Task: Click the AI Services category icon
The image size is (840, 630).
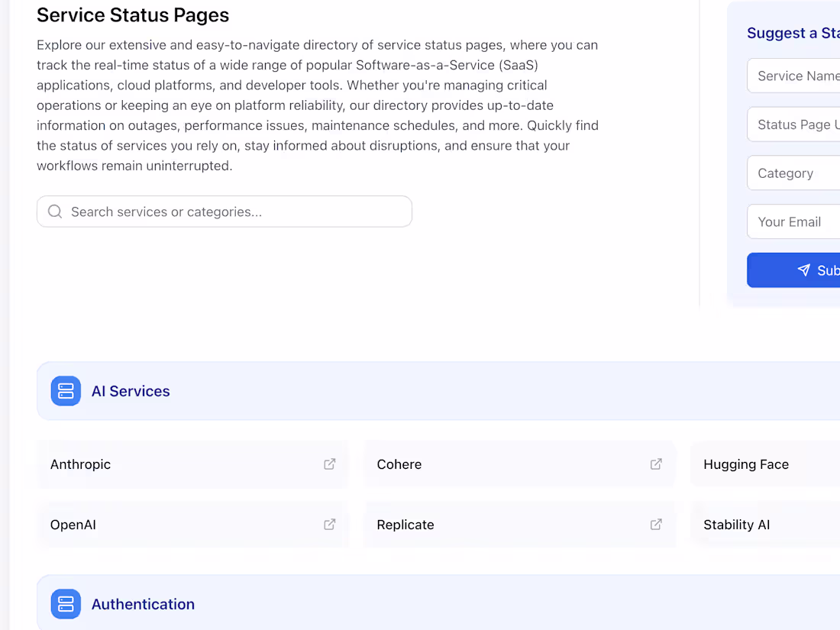Action: point(66,390)
